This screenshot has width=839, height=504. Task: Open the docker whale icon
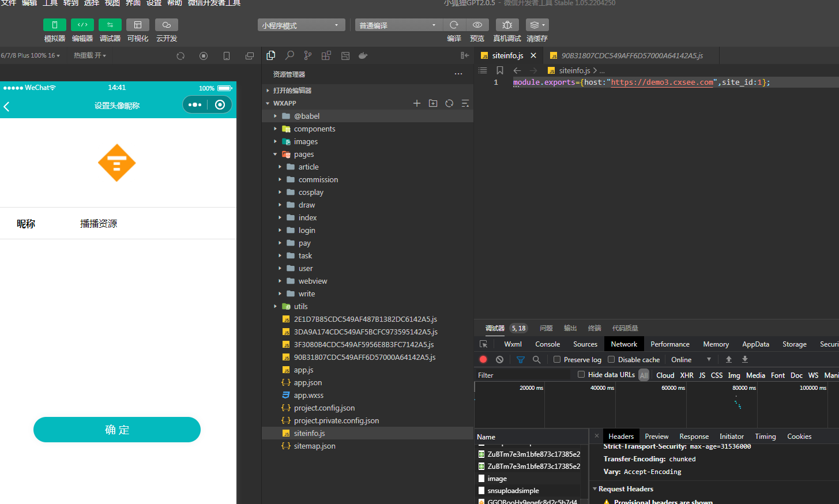pyautogui.click(x=363, y=55)
